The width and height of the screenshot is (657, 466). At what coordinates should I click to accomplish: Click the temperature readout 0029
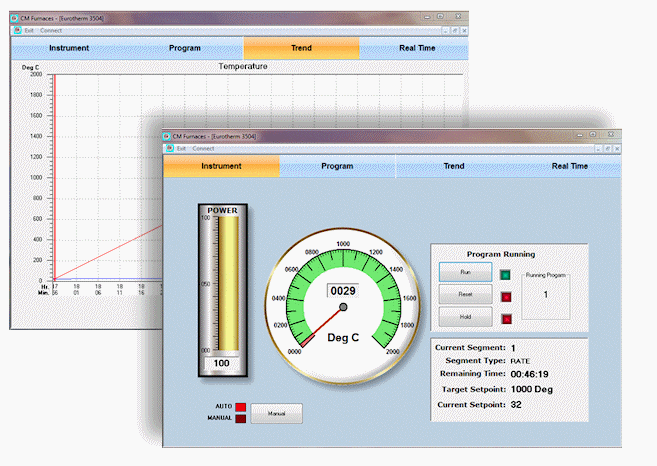[x=343, y=291]
